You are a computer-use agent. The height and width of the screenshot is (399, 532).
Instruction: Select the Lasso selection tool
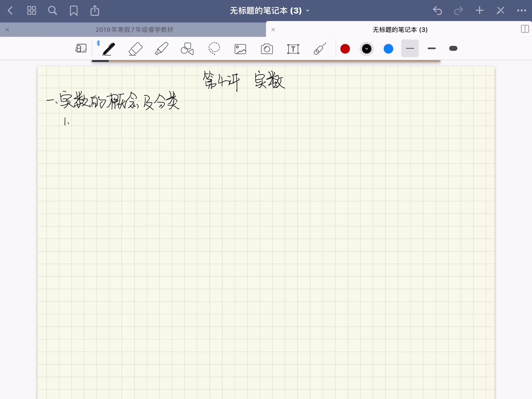[x=214, y=49]
